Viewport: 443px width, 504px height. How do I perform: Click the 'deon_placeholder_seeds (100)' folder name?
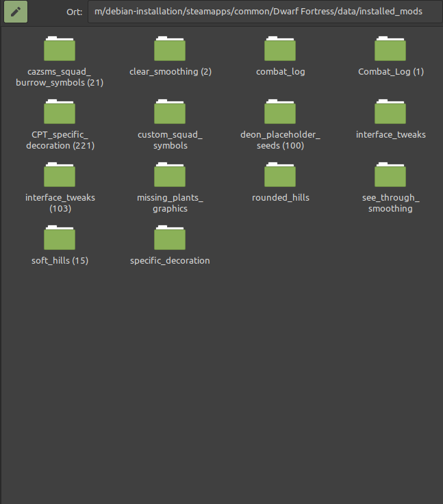click(x=280, y=140)
